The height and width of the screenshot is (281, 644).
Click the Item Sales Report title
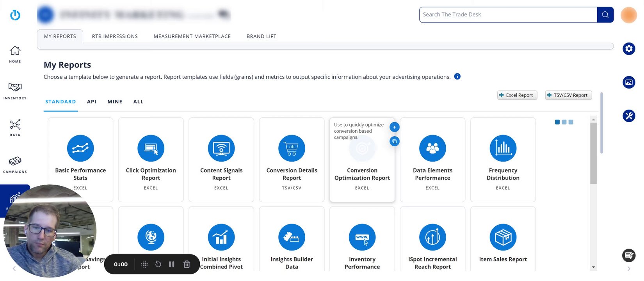coord(503,259)
